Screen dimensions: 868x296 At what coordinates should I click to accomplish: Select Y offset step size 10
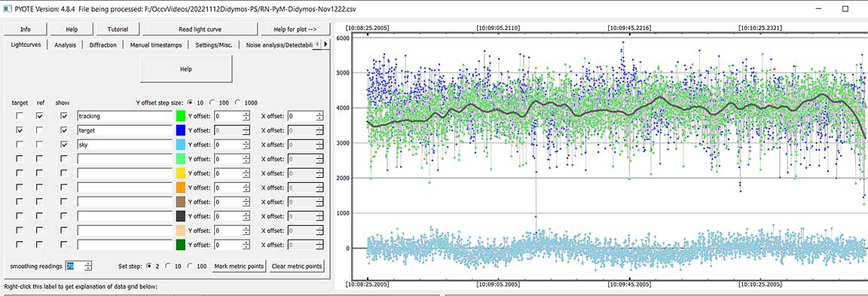tap(191, 102)
